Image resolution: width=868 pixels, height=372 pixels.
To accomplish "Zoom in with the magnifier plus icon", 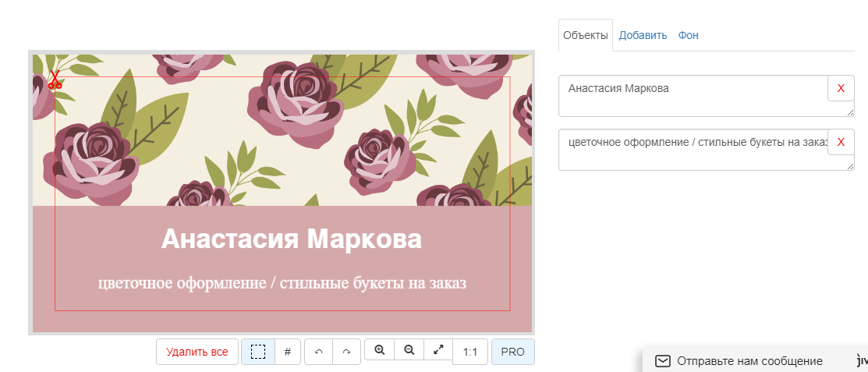I will click(380, 350).
